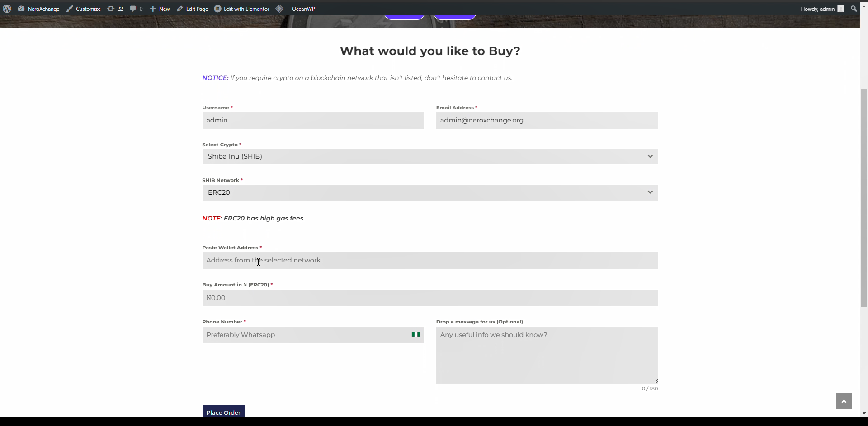Screen dimensions: 868x426
Task: Open the New content menu
Action: (160, 9)
